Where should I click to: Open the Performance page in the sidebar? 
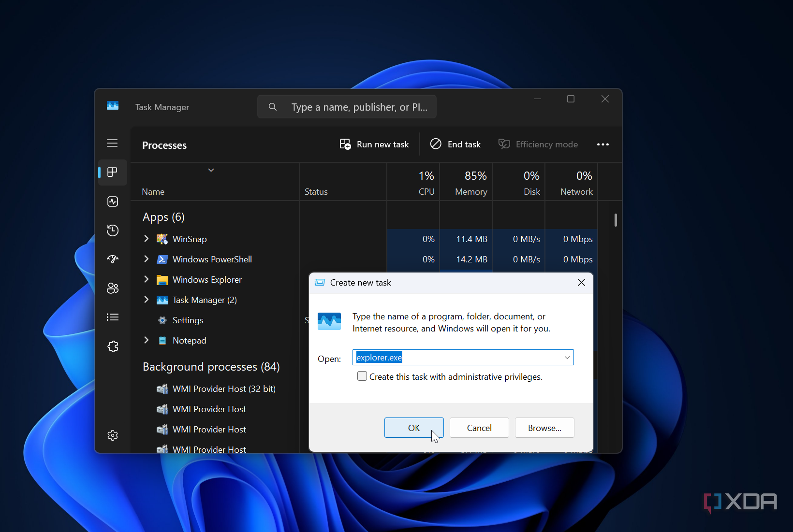[112, 201]
